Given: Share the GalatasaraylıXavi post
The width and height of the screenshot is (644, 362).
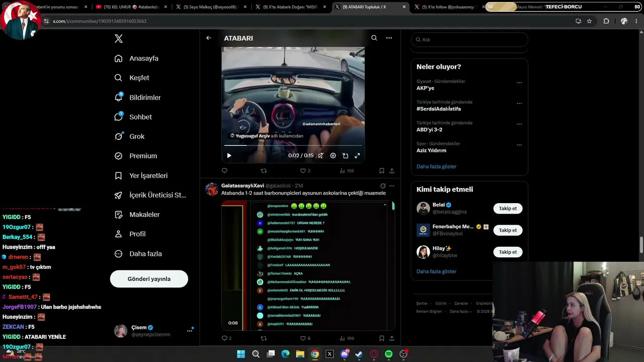Looking at the screenshot, I should (x=392, y=338).
